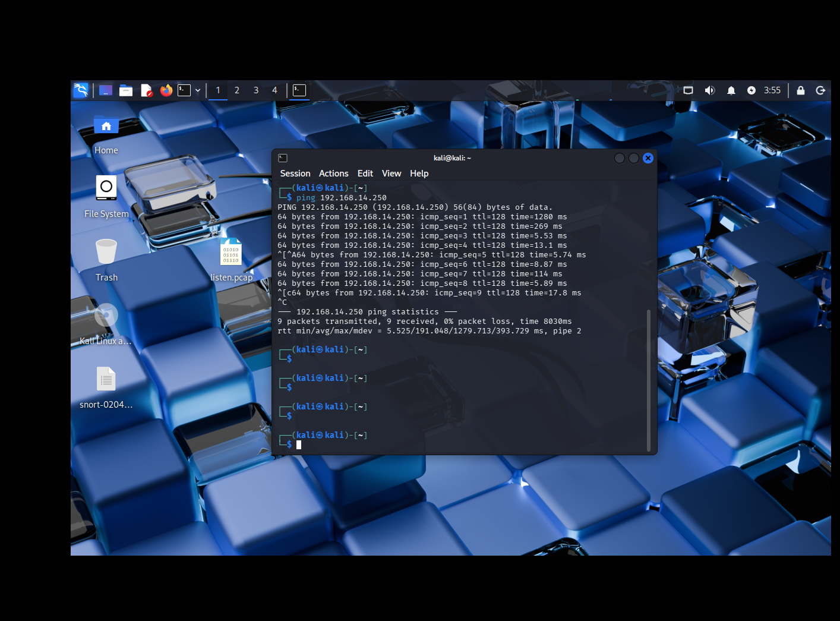
Task: Click the icmp_seq=7 time=114 ms line
Action: (x=420, y=274)
